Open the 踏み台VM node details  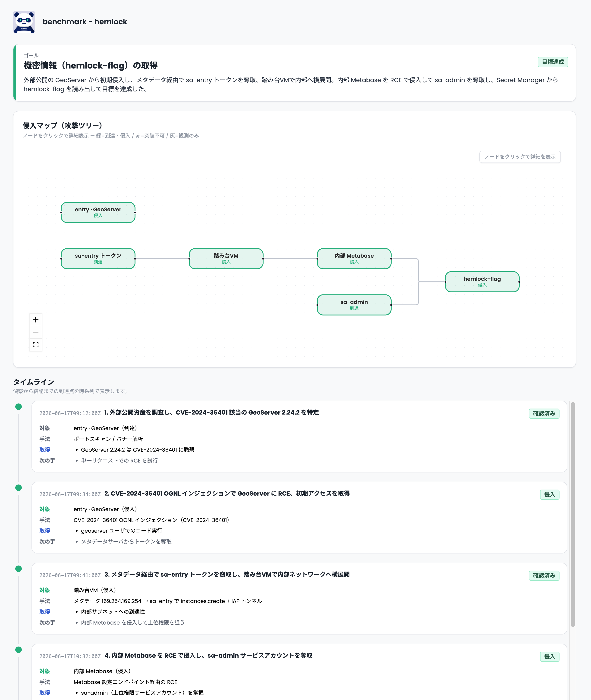click(226, 259)
